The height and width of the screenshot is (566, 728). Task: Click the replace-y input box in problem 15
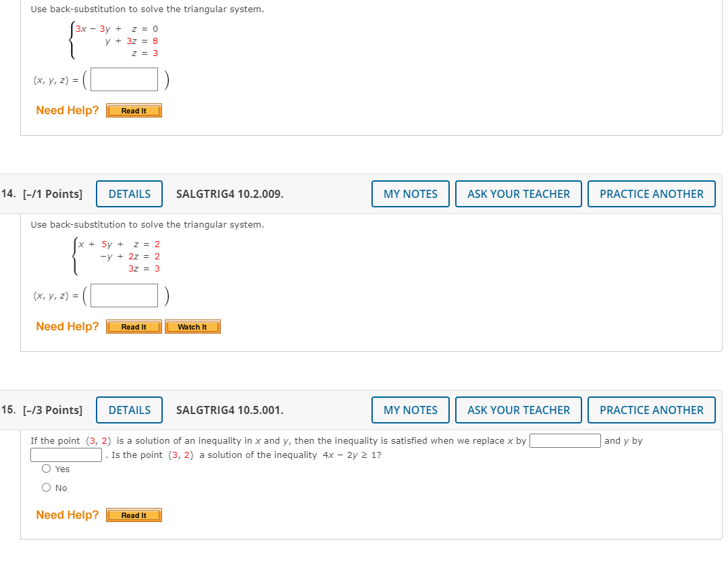[x=66, y=455]
